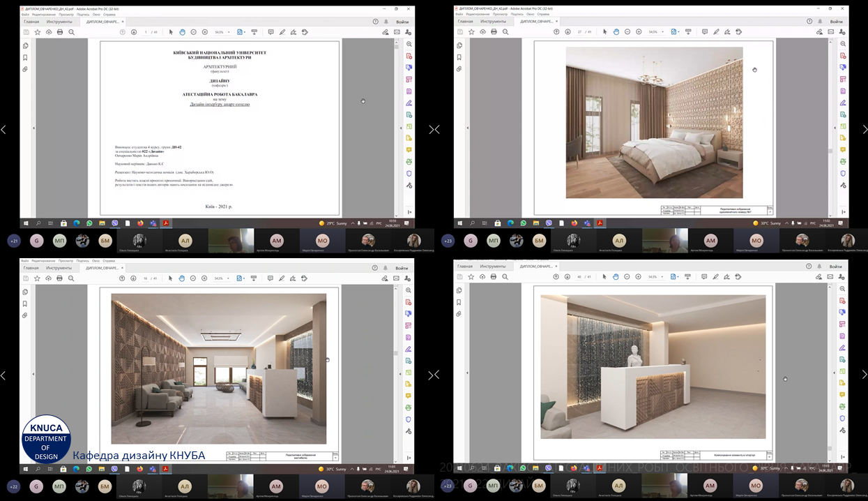Click the Print icon in the title page window
Viewport: 868px width, 501px height.
click(60, 32)
